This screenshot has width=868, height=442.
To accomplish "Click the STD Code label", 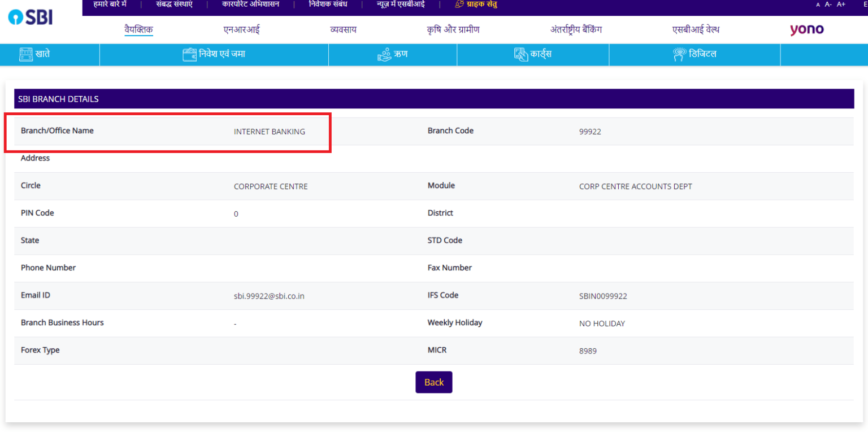I will (445, 240).
